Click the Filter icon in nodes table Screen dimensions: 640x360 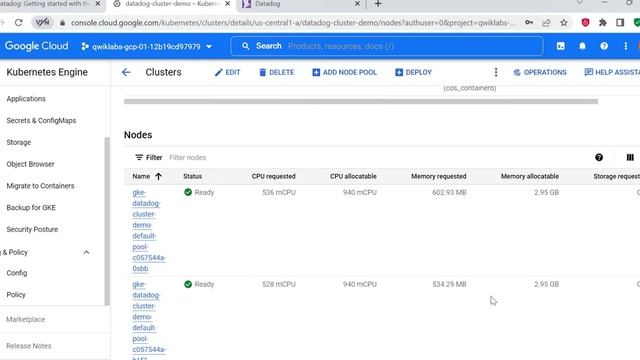pyautogui.click(x=139, y=157)
